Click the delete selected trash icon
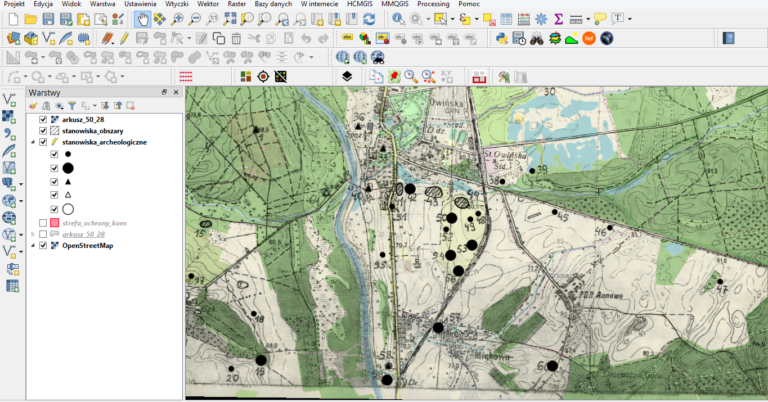Viewport: 768px width, 402px height. pyautogui.click(x=236, y=38)
